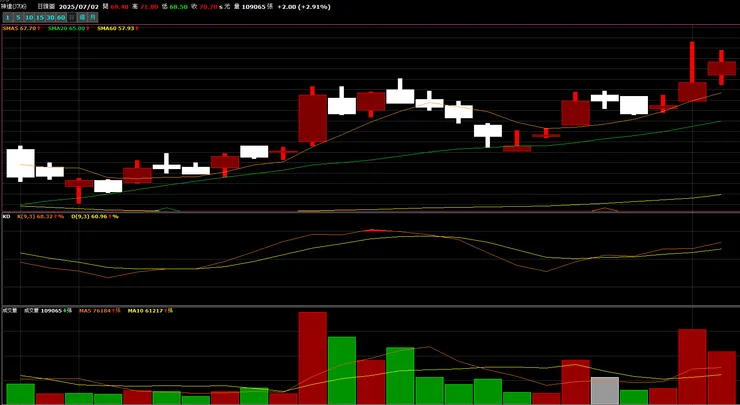
Task: Open the KD indicator panel label
Action: [7, 216]
